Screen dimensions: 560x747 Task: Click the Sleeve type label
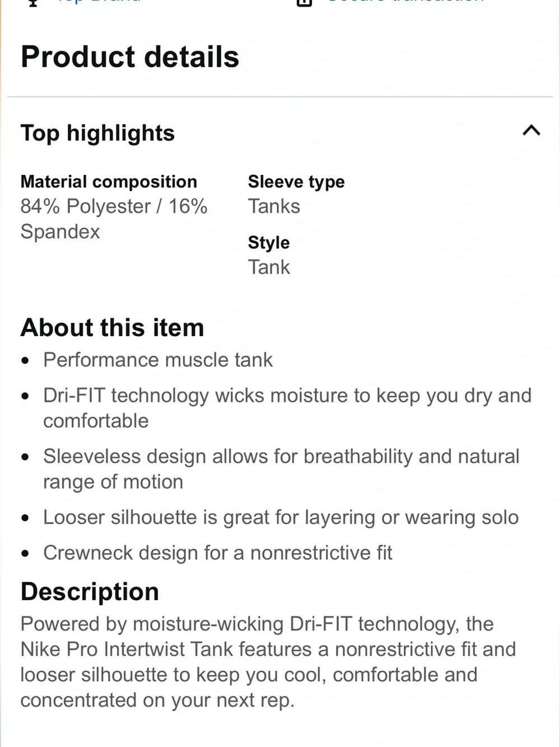click(x=296, y=182)
